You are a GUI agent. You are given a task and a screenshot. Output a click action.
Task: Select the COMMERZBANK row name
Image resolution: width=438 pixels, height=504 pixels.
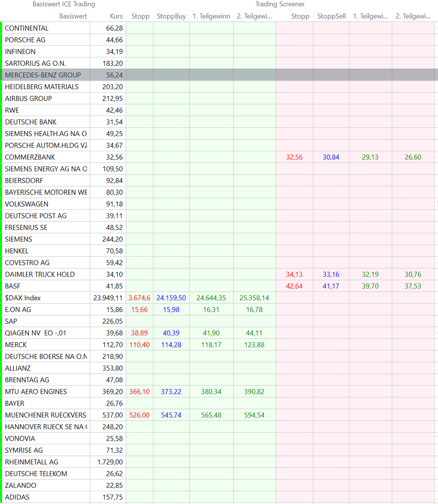(x=30, y=157)
